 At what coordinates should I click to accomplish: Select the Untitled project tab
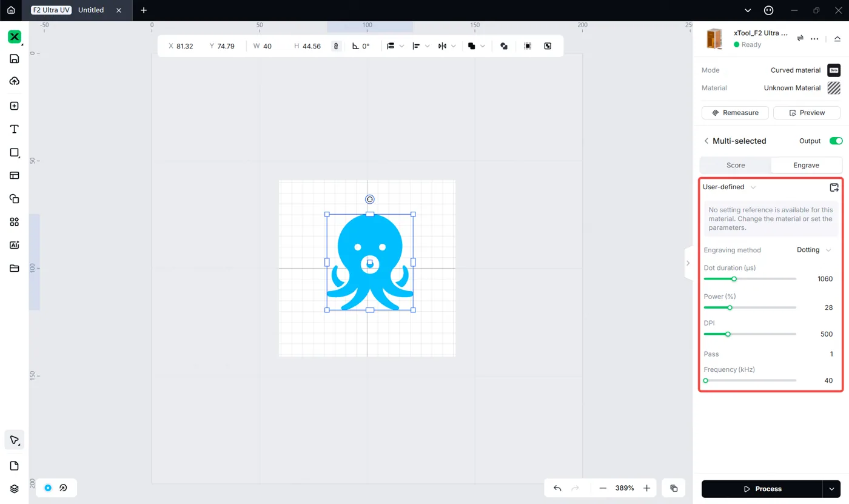[x=76, y=10]
